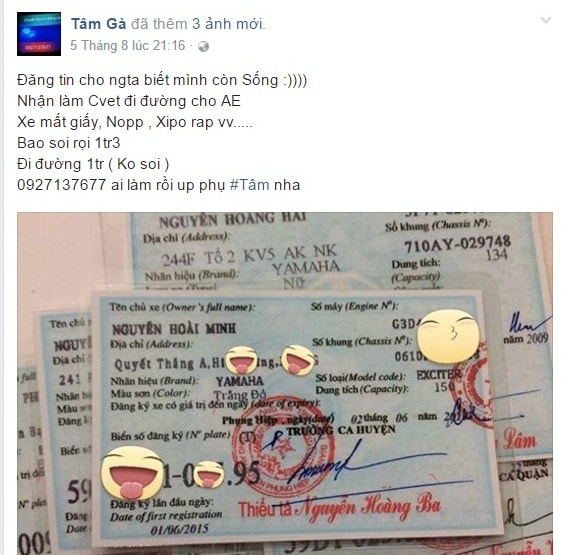Click the 'đã thêm 3 ảnh mới' text

(x=198, y=24)
